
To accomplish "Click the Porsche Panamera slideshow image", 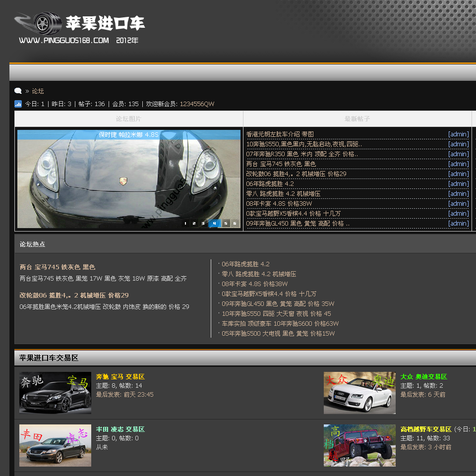I will point(129,179).
